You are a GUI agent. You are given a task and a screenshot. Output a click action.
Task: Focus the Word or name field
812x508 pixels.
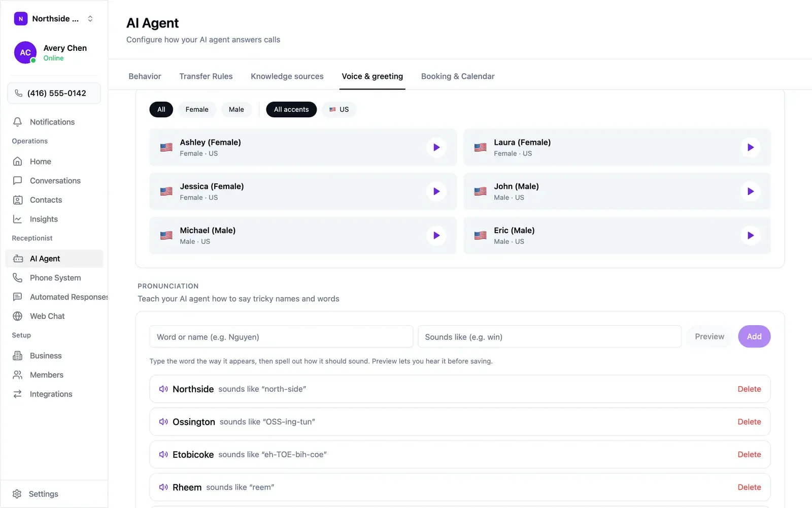point(281,337)
